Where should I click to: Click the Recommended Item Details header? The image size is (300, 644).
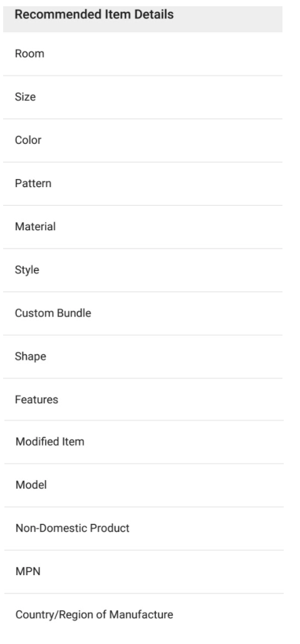[143, 18]
